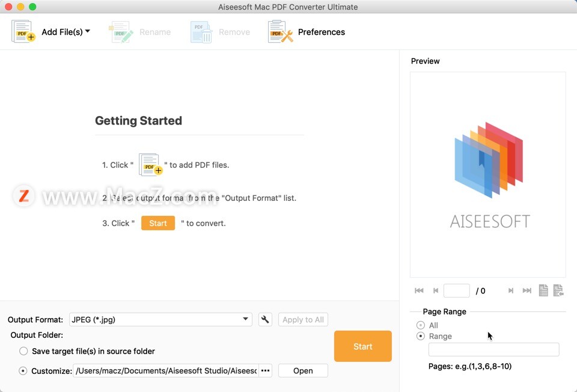The height and width of the screenshot is (392, 577).
Task: Click the single page document icon
Action: pos(543,290)
